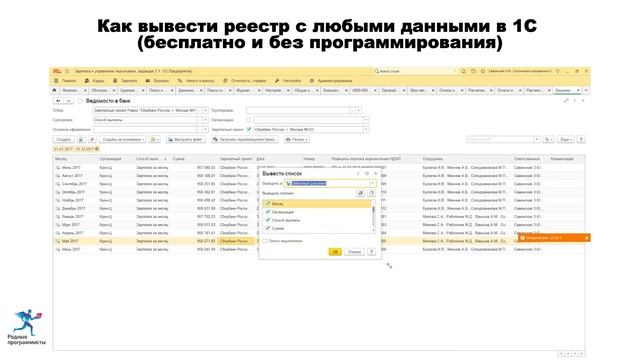Open the search magnifier dropdown beside Еще
Image resolution: width=640 pixels, height=360 pixels.
click(549, 140)
